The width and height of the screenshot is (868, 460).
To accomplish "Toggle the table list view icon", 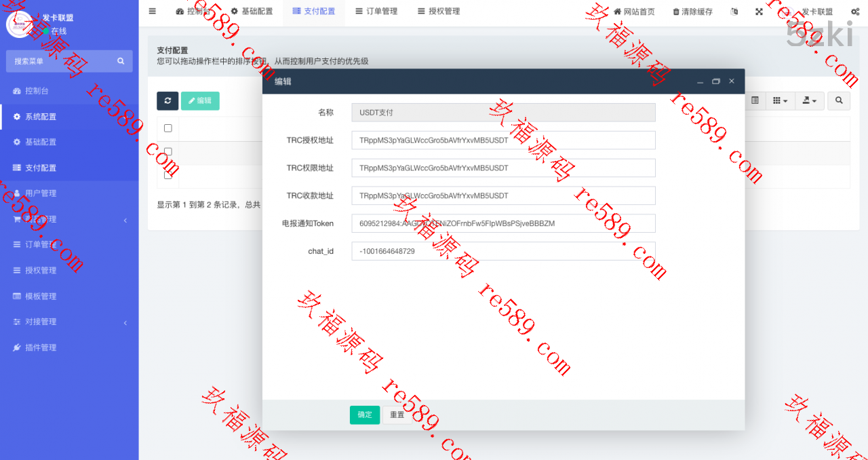I will click(x=755, y=100).
